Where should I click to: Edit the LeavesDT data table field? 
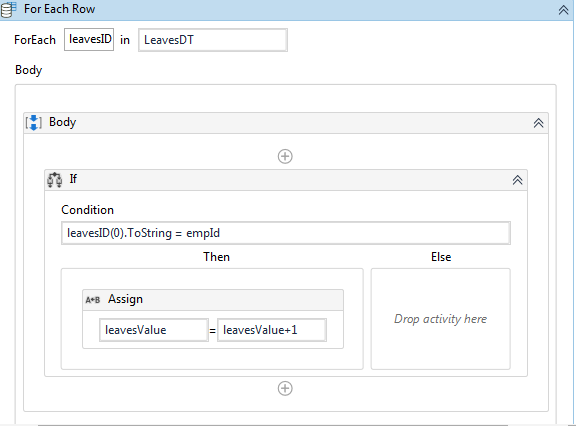tap(213, 40)
